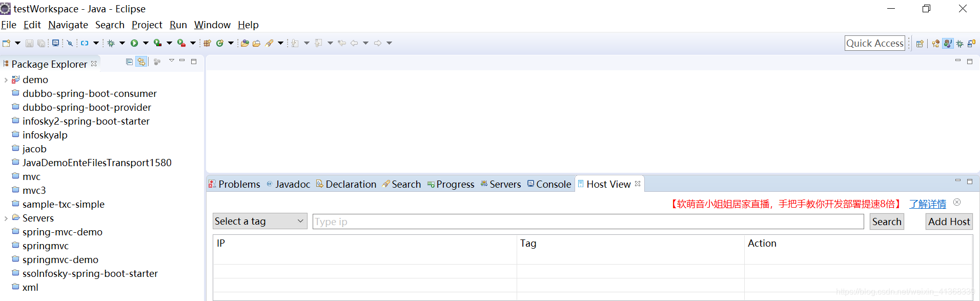Image resolution: width=980 pixels, height=301 pixels.
Task: Close the Package Explorer view
Action: point(94,64)
